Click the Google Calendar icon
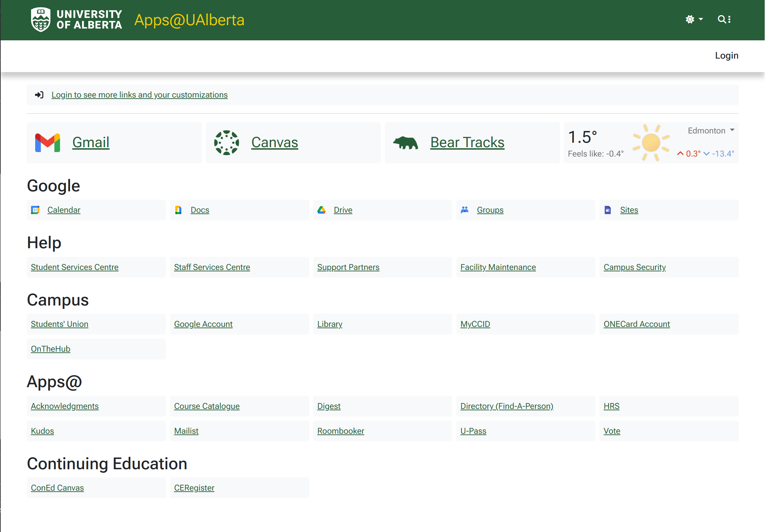The image size is (765, 532). [x=35, y=210]
